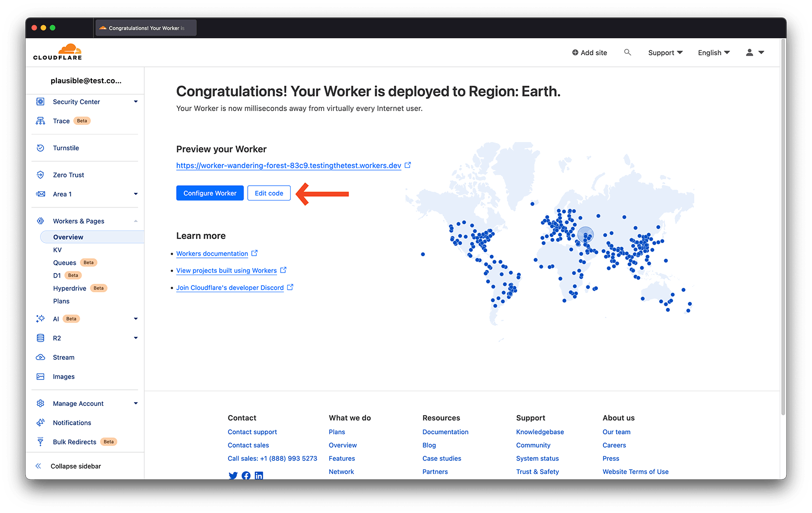Click the Bulk Redirects funnel icon
Viewport: 812px width, 513px height.
pos(41,441)
